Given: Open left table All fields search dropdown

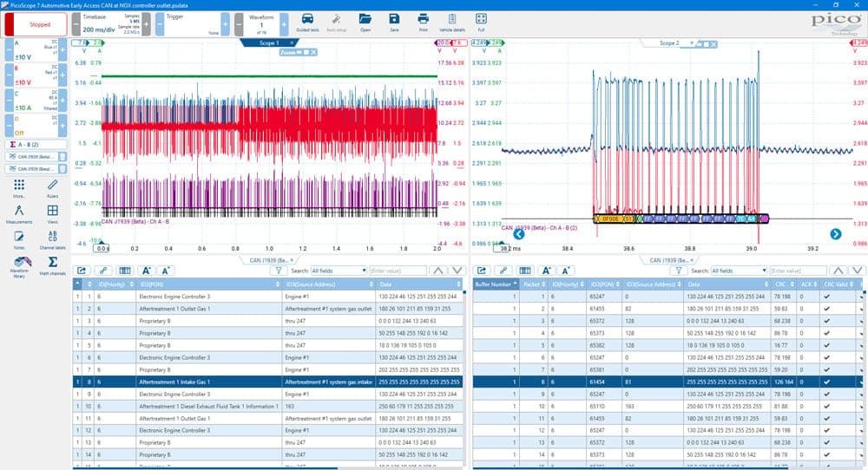Looking at the screenshot, I should pyautogui.click(x=339, y=271).
